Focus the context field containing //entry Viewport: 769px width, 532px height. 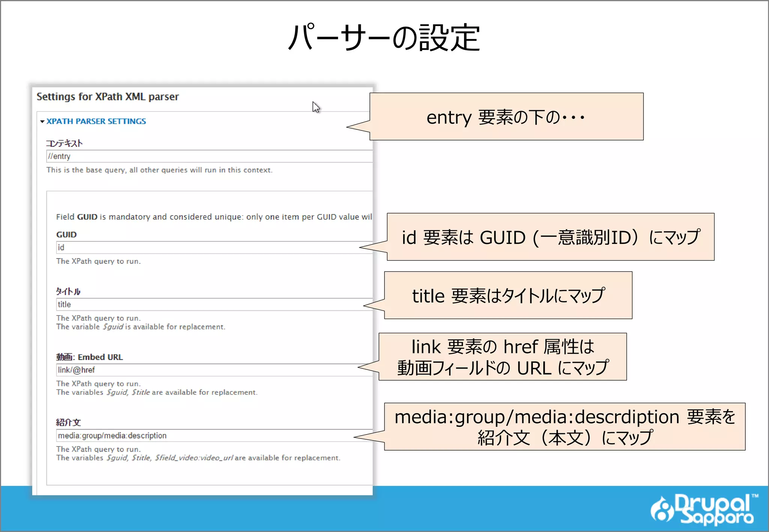(209, 156)
